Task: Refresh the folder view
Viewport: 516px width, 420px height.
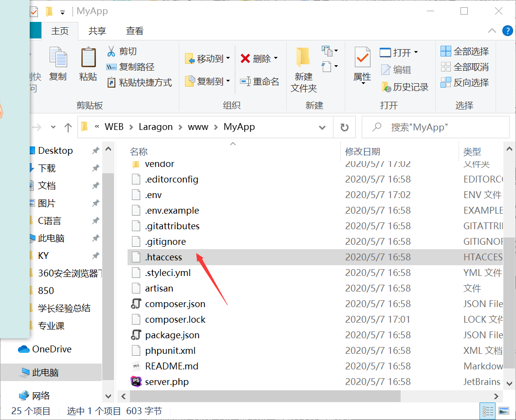Action: pyautogui.click(x=344, y=128)
